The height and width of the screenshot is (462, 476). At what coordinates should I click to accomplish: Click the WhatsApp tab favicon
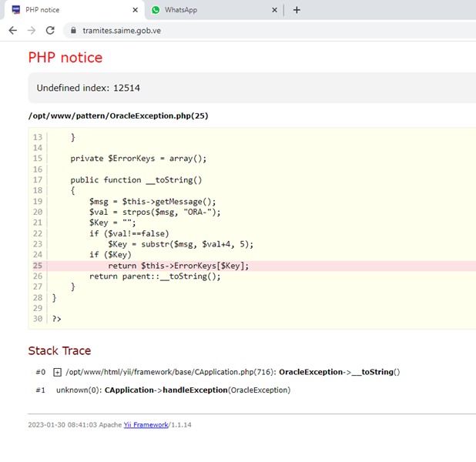click(156, 10)
